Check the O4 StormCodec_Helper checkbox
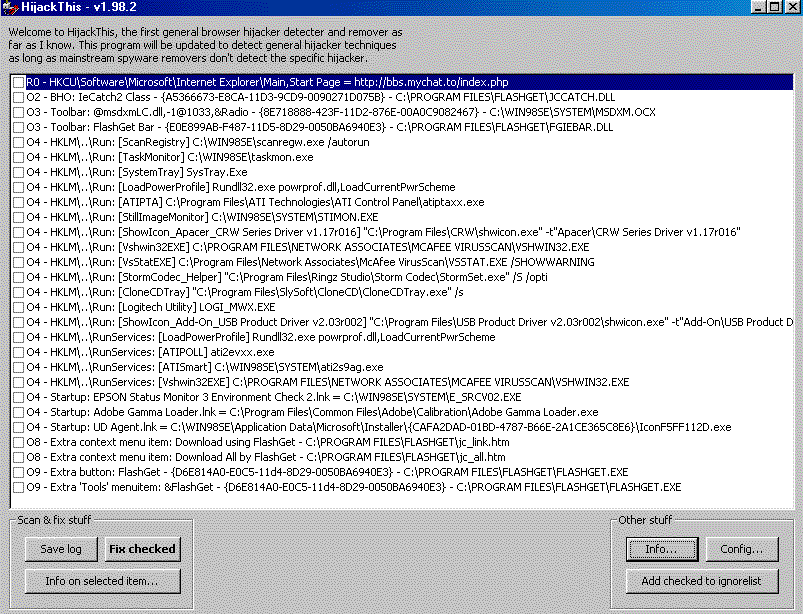The height and width of the screenshot is (614, 803). [18, 278]
